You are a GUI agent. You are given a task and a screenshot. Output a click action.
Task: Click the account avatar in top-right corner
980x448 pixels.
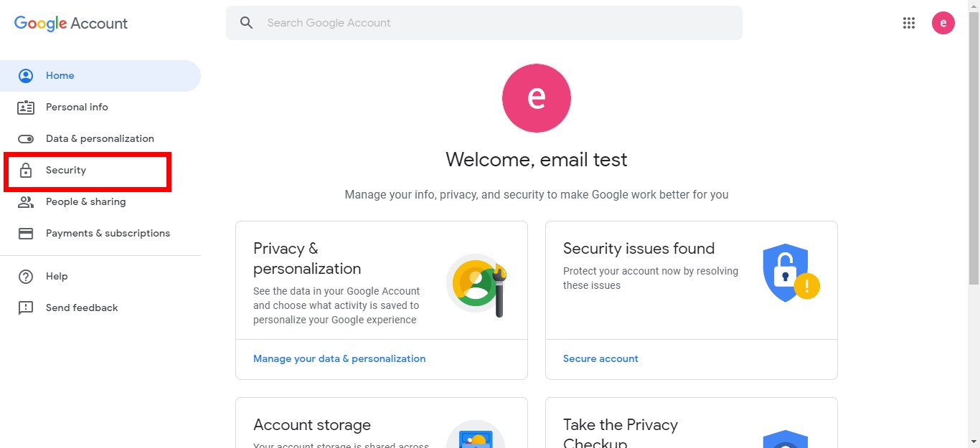click(943, 23)
